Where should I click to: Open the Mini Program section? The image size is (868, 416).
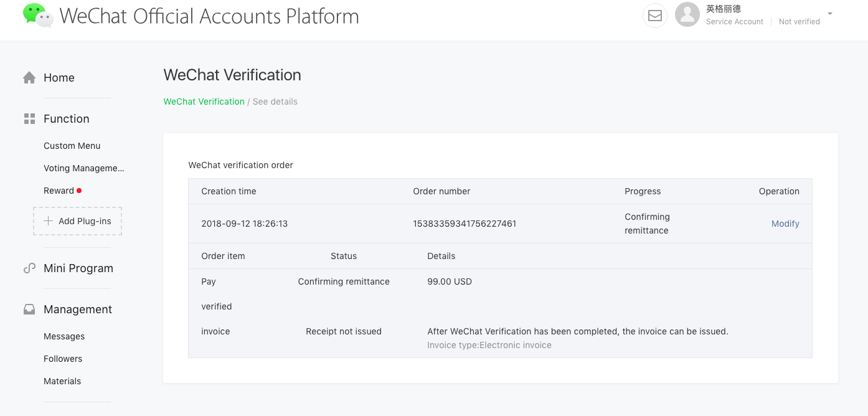[78, 268]
